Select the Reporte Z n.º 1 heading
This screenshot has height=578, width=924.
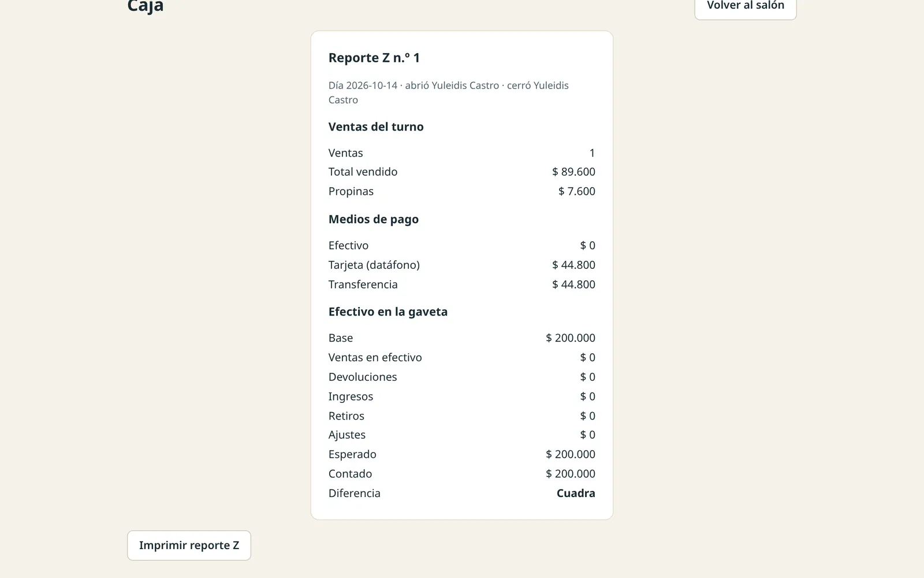pyautogui.click(x=374, y=58)
